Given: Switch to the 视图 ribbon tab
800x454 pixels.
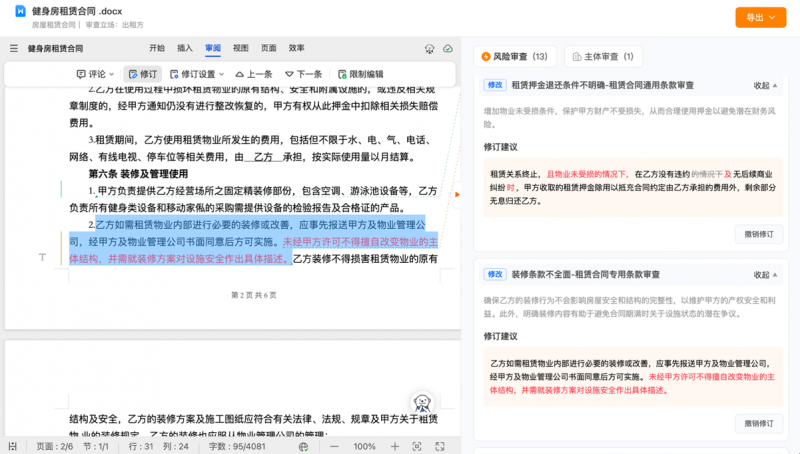Looking at the screenshot, I should point(241,48).
